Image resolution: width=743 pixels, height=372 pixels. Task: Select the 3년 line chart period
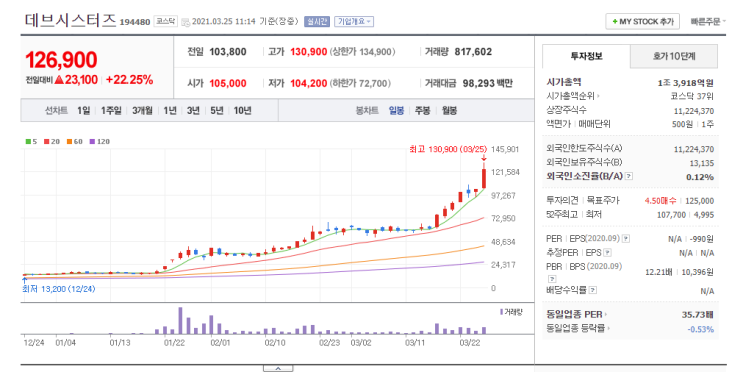point(193,110)
